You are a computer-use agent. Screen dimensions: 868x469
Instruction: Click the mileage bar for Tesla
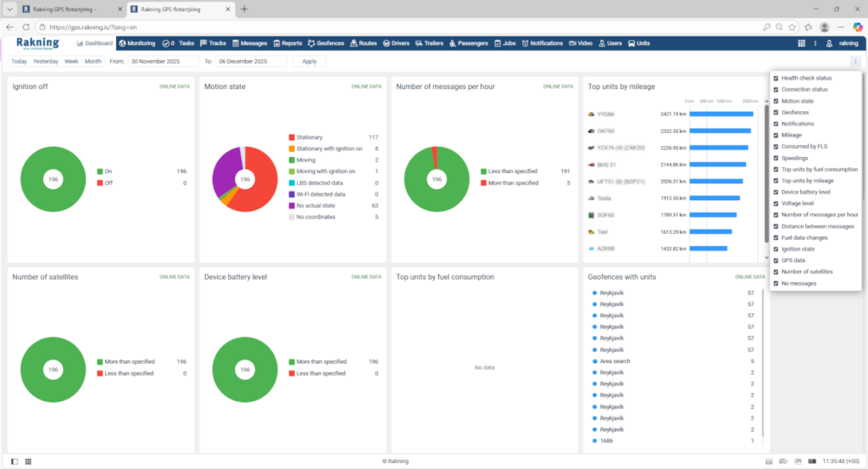tap(715, 198)
